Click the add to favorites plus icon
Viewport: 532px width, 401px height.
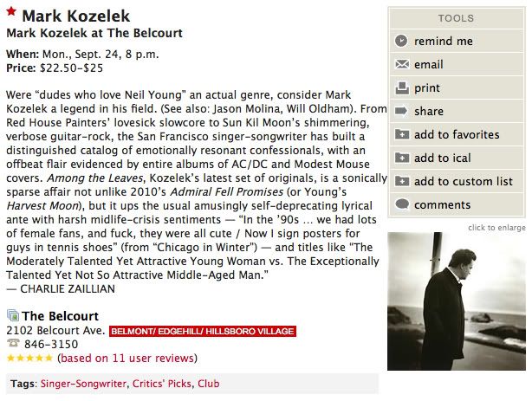coord(401,134)
